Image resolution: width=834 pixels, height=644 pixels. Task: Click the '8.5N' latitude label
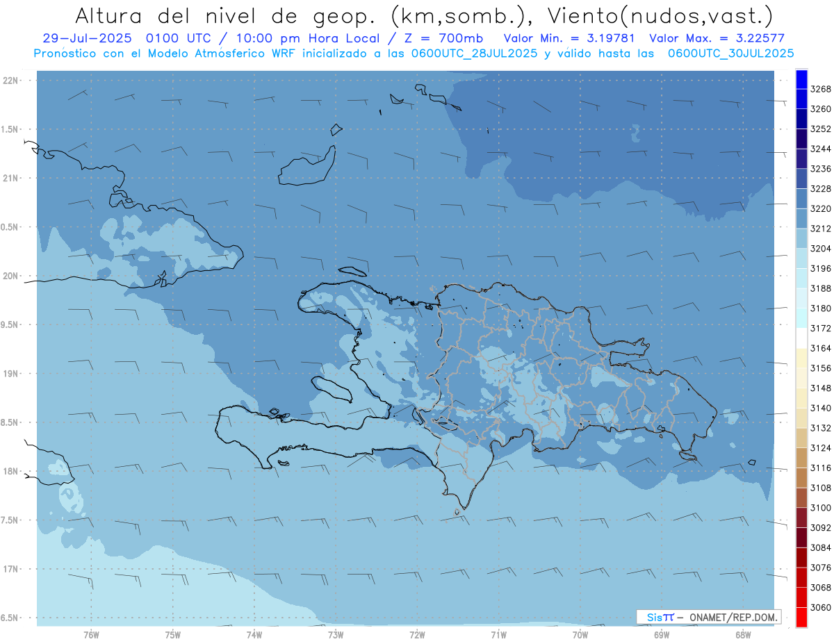(10, 422)
